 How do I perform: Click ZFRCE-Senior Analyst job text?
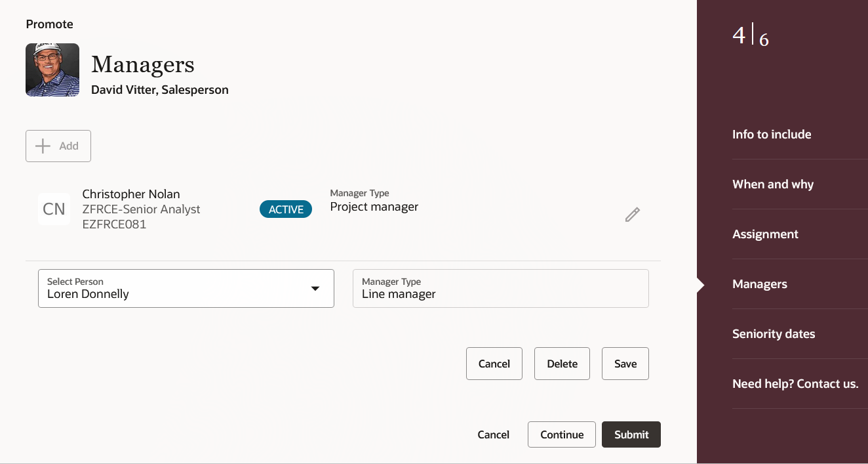141,209
